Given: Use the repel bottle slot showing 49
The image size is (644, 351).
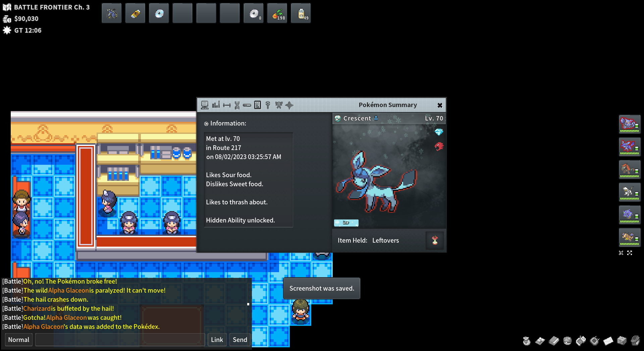Looking at the screenshot, I should coord(301,13).
